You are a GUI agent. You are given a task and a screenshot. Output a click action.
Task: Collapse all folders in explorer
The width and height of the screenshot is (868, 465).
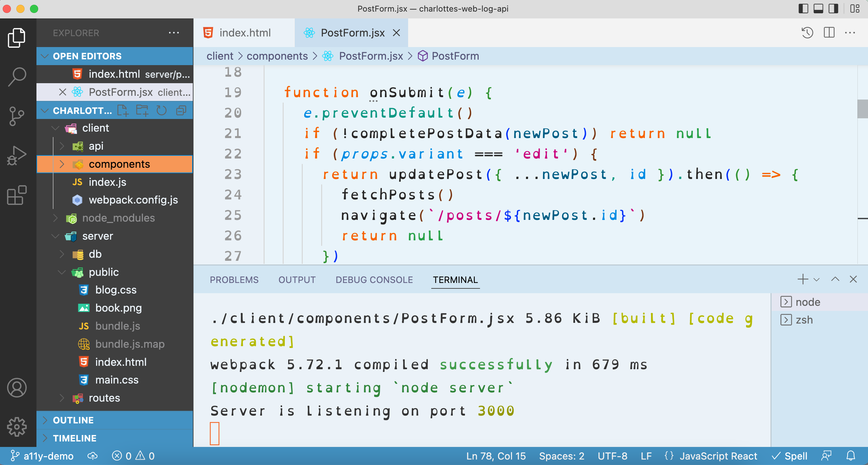coord(181,111)
